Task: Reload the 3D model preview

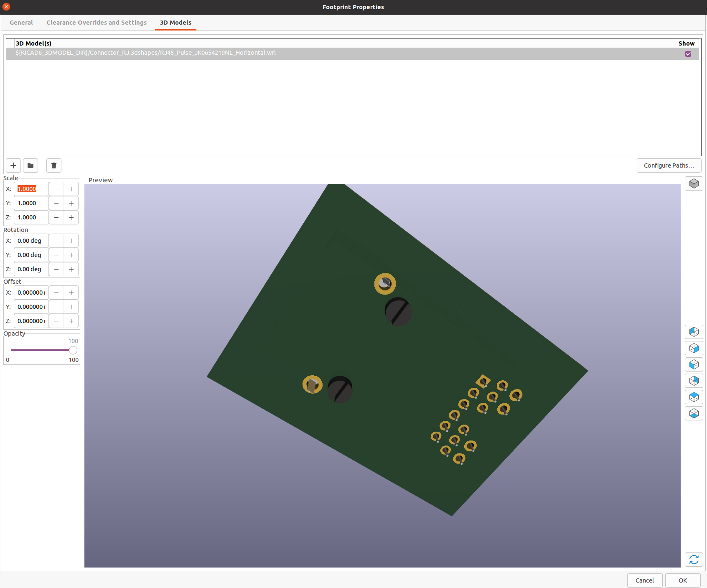Action: pos(694,560)
